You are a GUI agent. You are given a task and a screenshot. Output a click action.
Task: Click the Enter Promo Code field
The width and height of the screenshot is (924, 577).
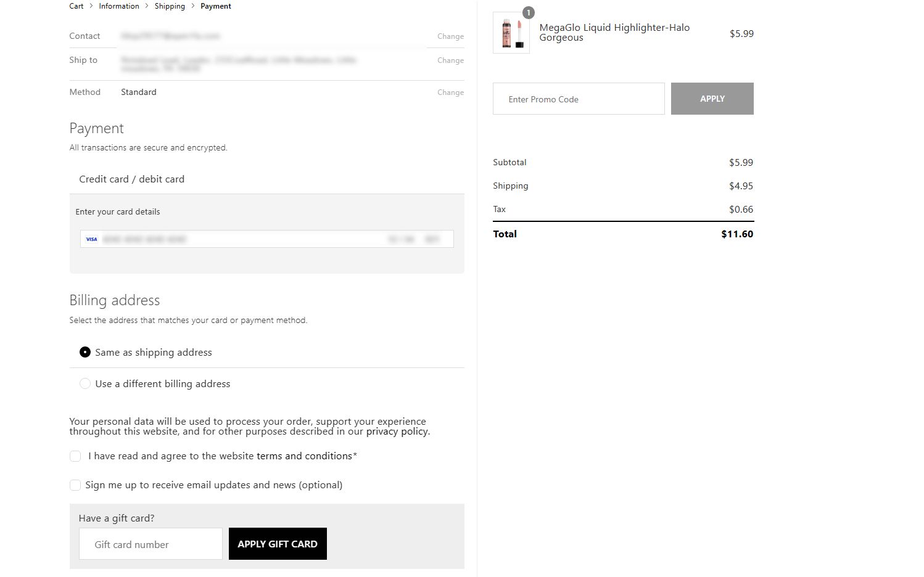pos(579,99)
